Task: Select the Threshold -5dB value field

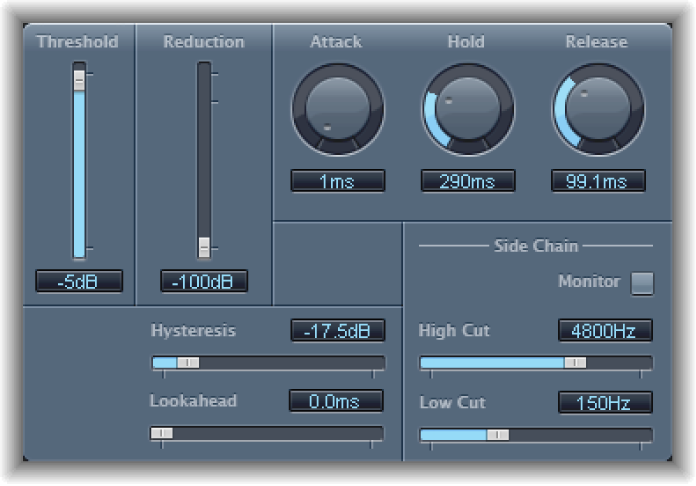Action: [x=79, y=281]
